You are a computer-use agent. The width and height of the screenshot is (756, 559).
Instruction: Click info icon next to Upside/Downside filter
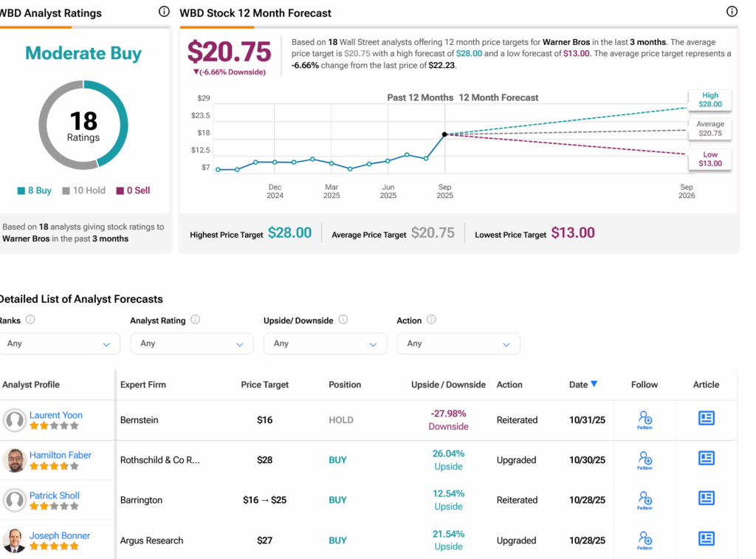(x=343, y=320)
